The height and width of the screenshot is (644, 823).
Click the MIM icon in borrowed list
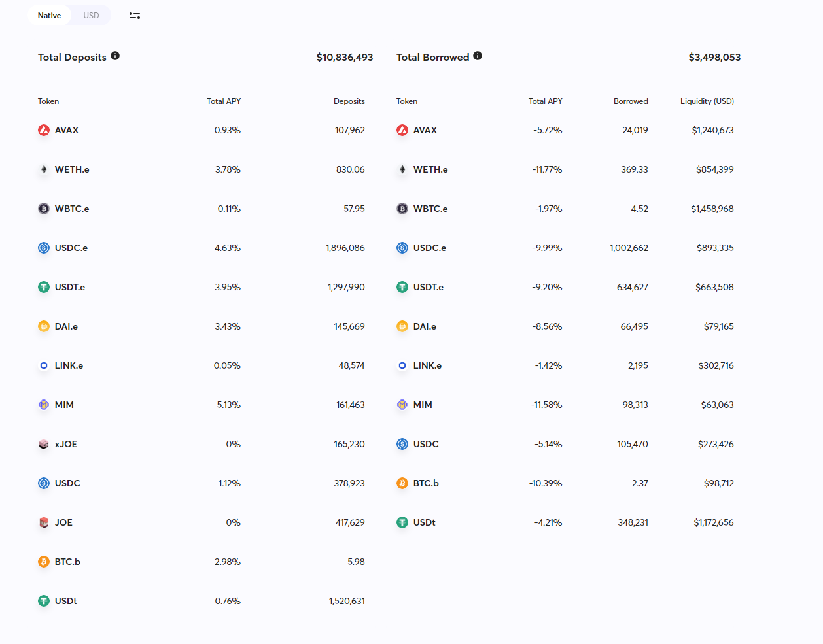tap(402, 405)
